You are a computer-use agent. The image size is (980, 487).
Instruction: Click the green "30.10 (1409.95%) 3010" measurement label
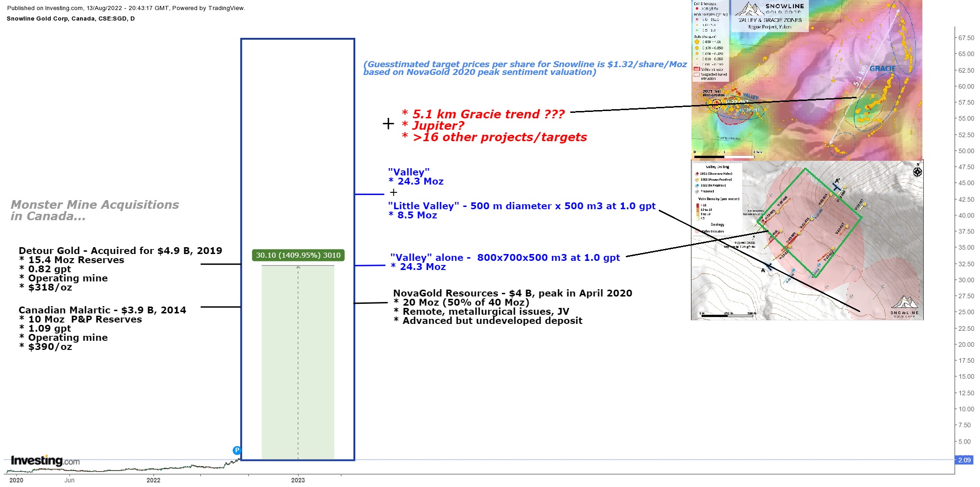(x=298, y=255)
